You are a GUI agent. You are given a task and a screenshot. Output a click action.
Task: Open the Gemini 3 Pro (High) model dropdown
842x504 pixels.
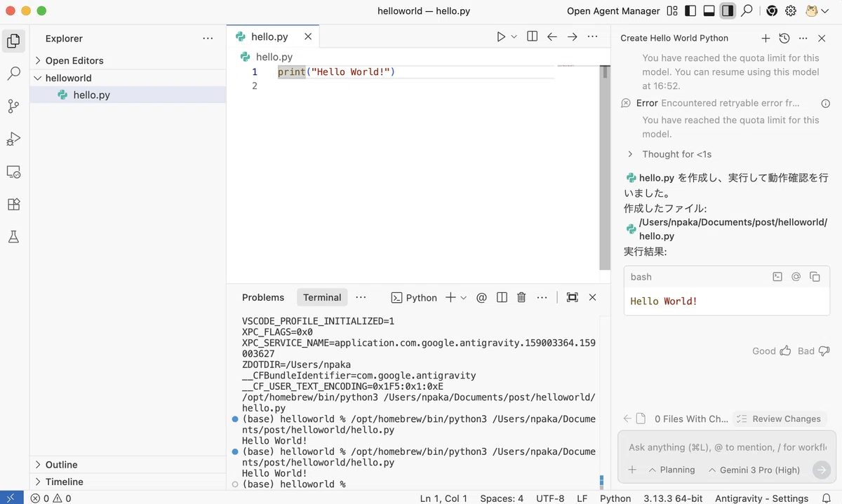(754, 470)
